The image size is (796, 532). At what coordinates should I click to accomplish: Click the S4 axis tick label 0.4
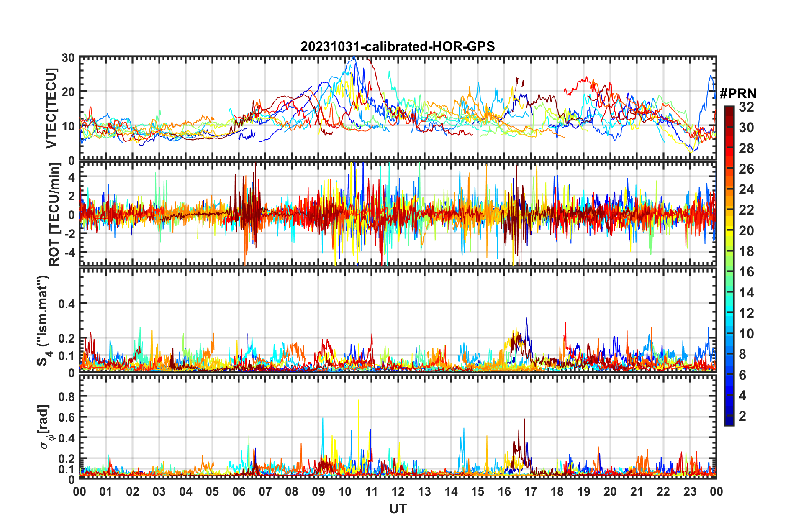(x=67, y=304)
